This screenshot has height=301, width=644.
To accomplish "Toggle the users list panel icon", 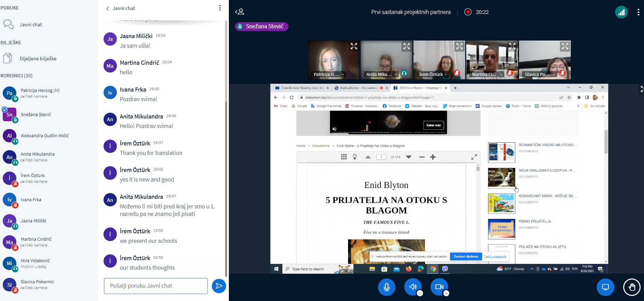I will 240,12.
